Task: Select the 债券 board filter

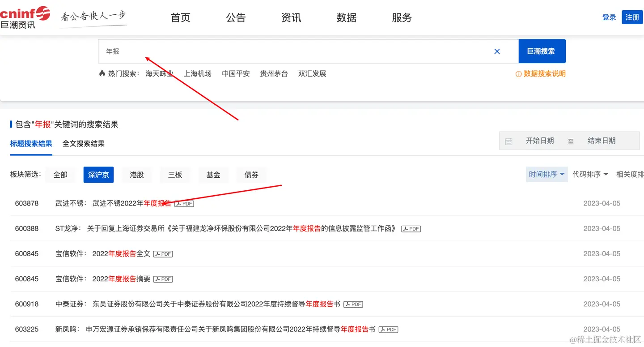Action: click(251, 175)
